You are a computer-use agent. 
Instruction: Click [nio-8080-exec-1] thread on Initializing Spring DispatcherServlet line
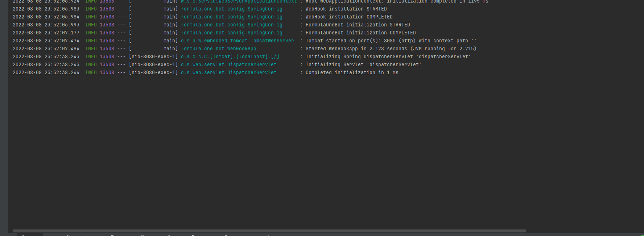click(x=153, y=56)
